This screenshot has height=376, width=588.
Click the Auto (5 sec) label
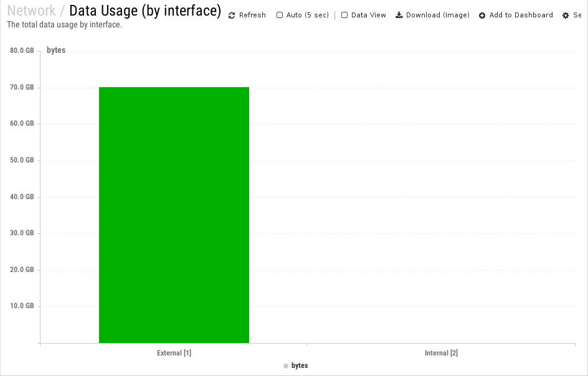coord(307,15)
